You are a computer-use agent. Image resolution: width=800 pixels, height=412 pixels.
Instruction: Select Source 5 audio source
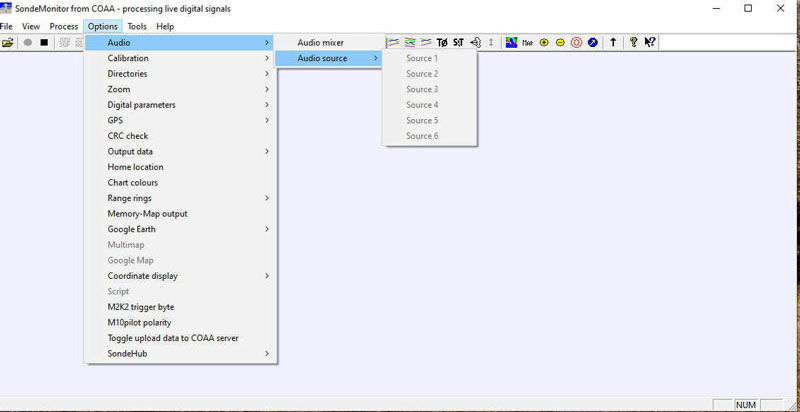(430, 120)
